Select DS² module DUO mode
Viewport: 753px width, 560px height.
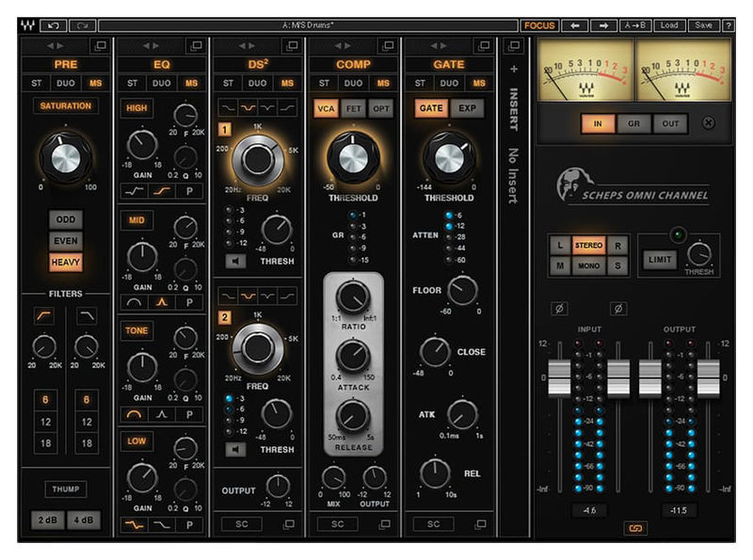[x=257, y=83]
